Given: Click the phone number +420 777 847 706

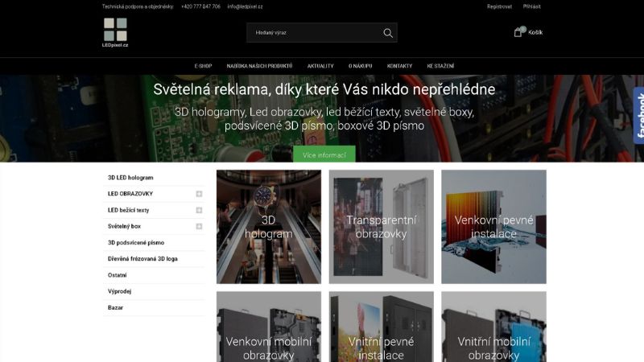Looking at the screenshot, I should click(x=200, y=6).
